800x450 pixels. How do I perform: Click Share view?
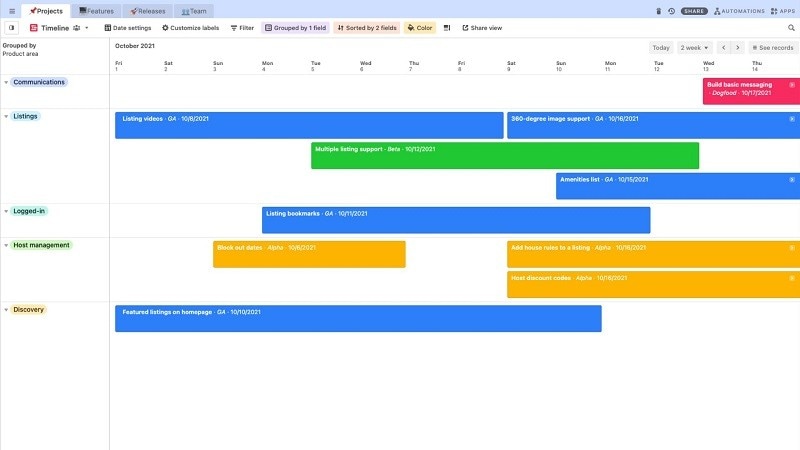(482, 28)
